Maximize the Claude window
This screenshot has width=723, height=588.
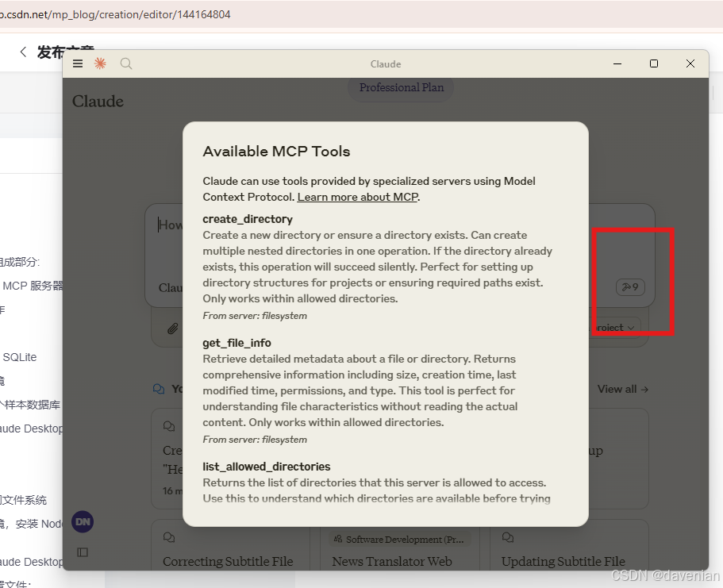coord(653,63)
